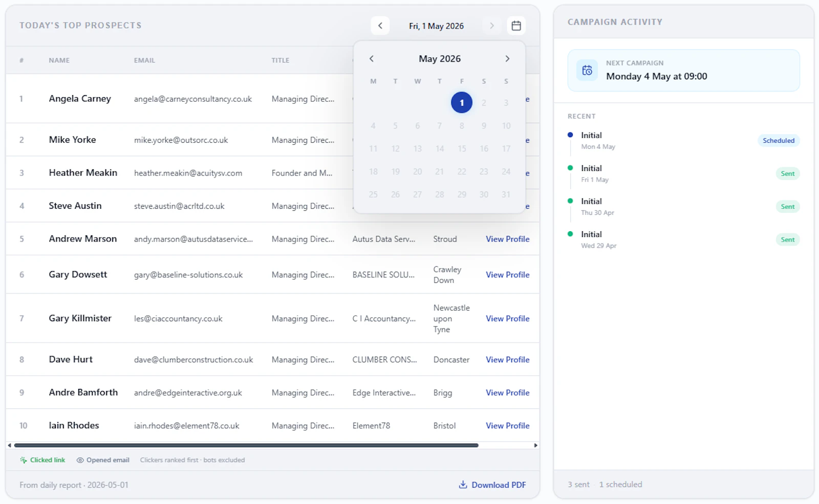
Task: Go to next day with right chevron button
Action: pyautogui.click(x=491, y=26)
